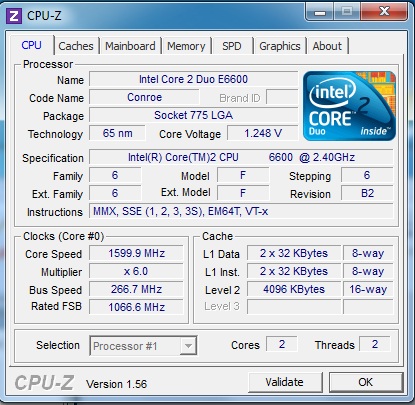
Task: Click the Multiplier value 'x 6.0'
Action: [x=136, y=271]
